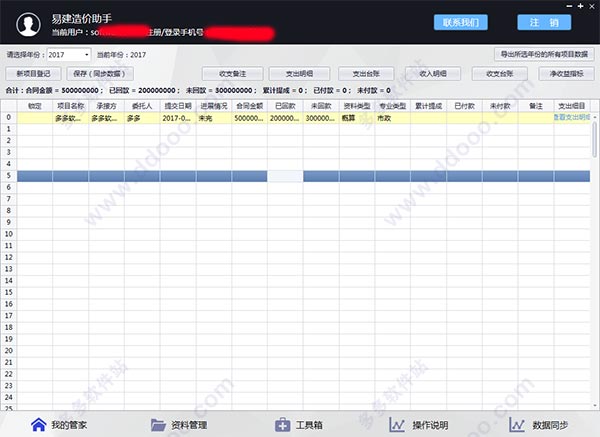Select the 承接方 column header

tap(106, 106)
